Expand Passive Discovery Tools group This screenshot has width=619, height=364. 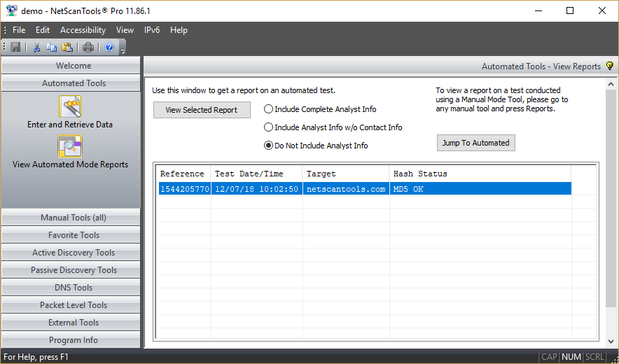point(71,270)
